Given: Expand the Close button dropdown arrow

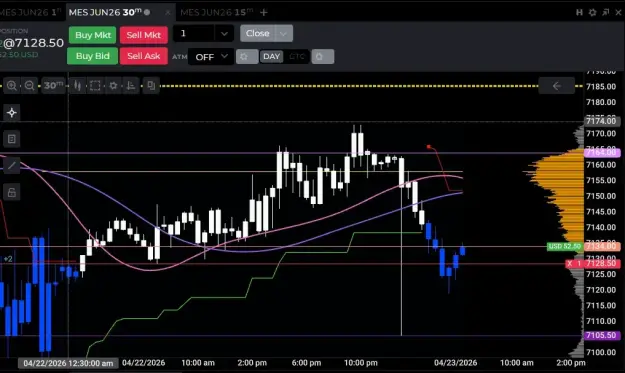Looking at the screenshot, I should click(x=283, y=33).
